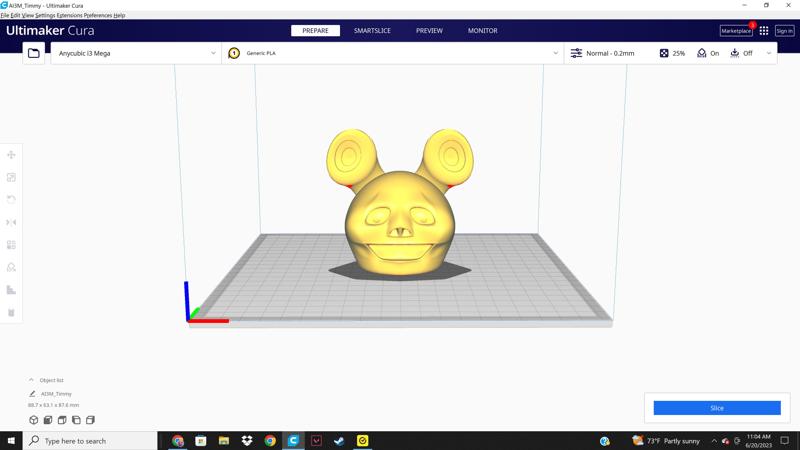Screen dimensions: 800x450
Task: Click the Cura icon in taskbar
Action: tap(293, 441)
